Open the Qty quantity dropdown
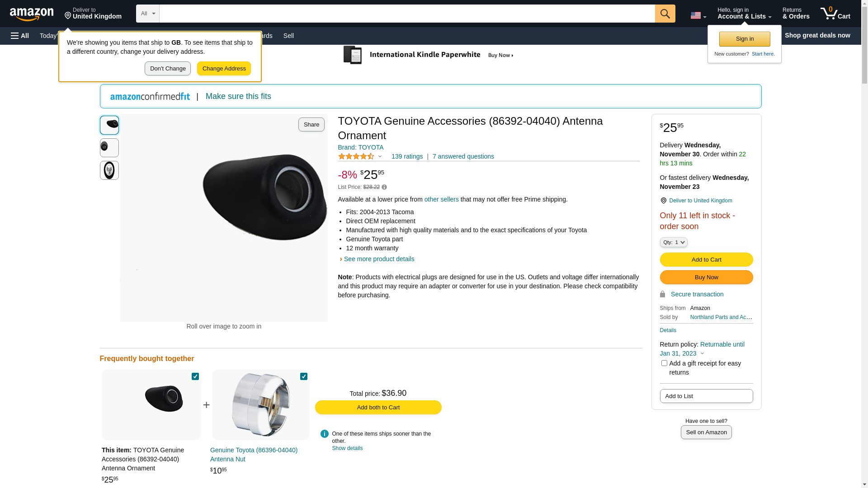 (x=674, y=242)
